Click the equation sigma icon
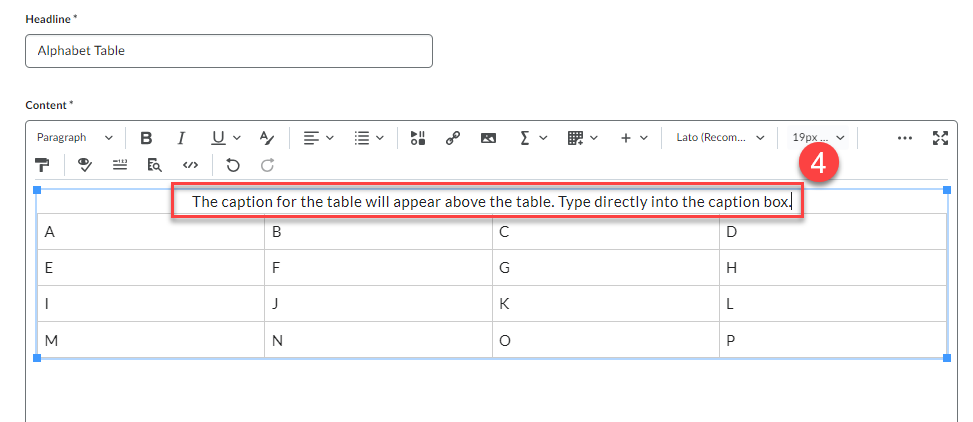 click(524, 138)
